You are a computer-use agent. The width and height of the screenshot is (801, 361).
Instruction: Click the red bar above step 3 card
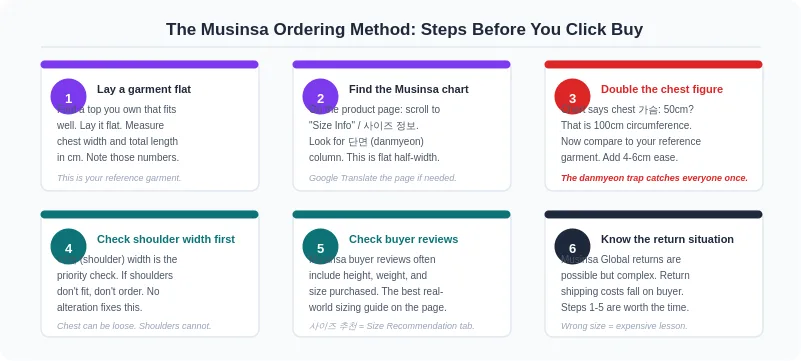pyautogui.click(x=653, y=64)
